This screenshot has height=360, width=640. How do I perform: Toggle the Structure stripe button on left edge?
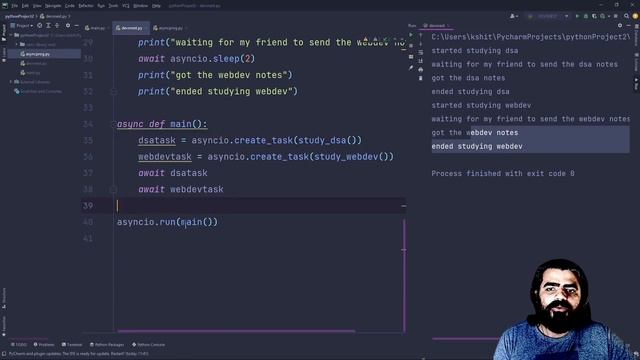4,298
